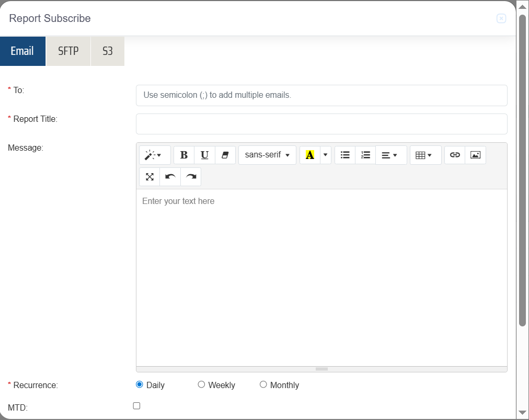Undo the last edit in message
Screen dimensions: 529x420
[170, 177]
